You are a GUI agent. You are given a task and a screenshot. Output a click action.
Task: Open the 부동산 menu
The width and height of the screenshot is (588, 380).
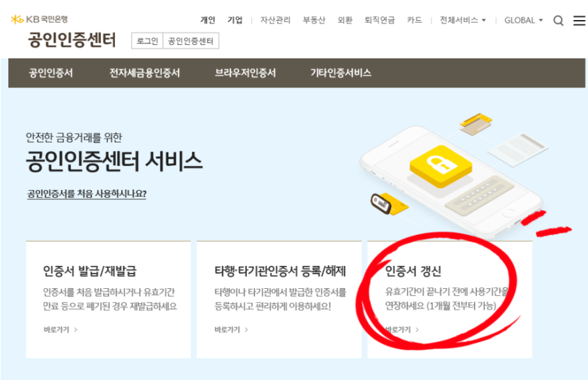pyautogui.click(x=314, y=20)
